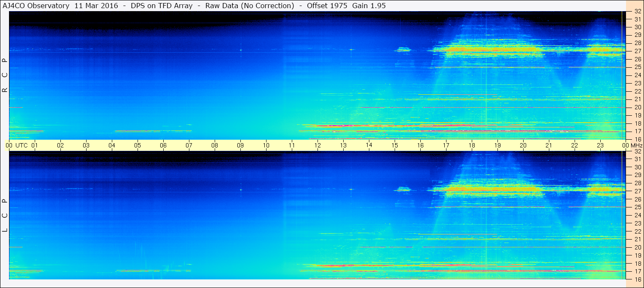Click 32 on the LCP frequency scale

pos(637,151)
